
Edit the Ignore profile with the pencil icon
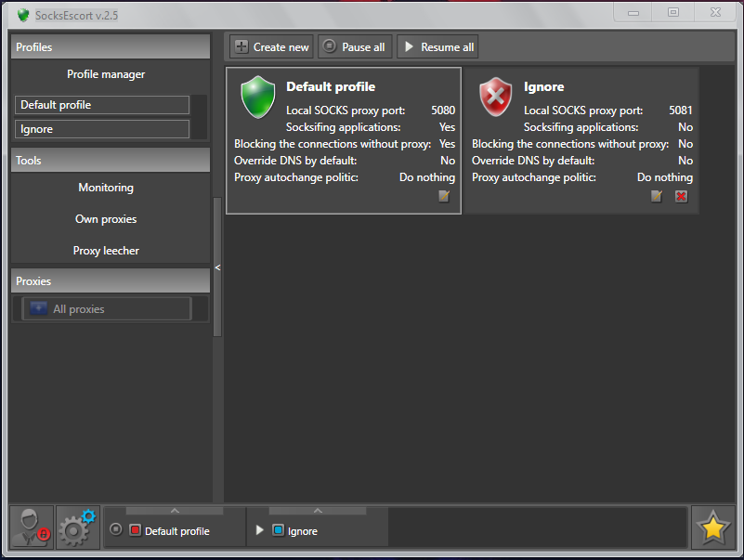(657, 196)
